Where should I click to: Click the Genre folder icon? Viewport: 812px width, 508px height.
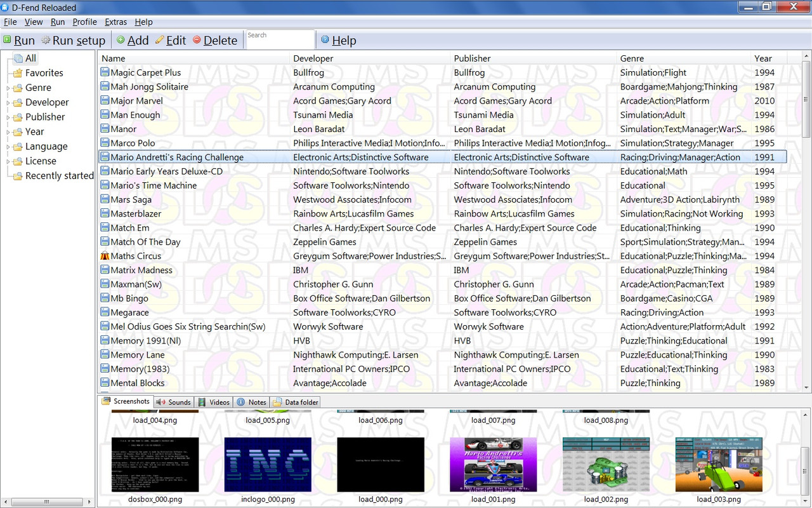(18, 88)
